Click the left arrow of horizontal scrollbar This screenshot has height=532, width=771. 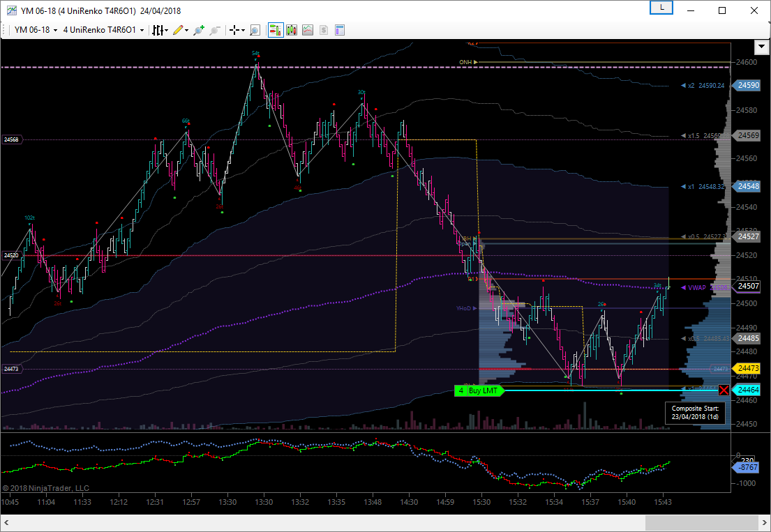pos(6,523)
